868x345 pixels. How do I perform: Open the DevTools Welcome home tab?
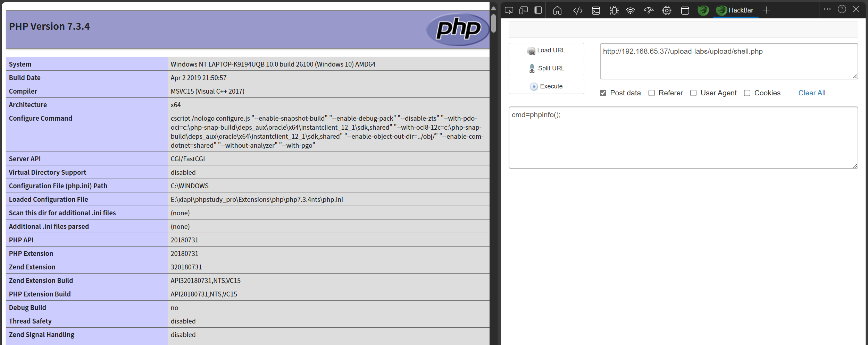(x=557, y=10)
